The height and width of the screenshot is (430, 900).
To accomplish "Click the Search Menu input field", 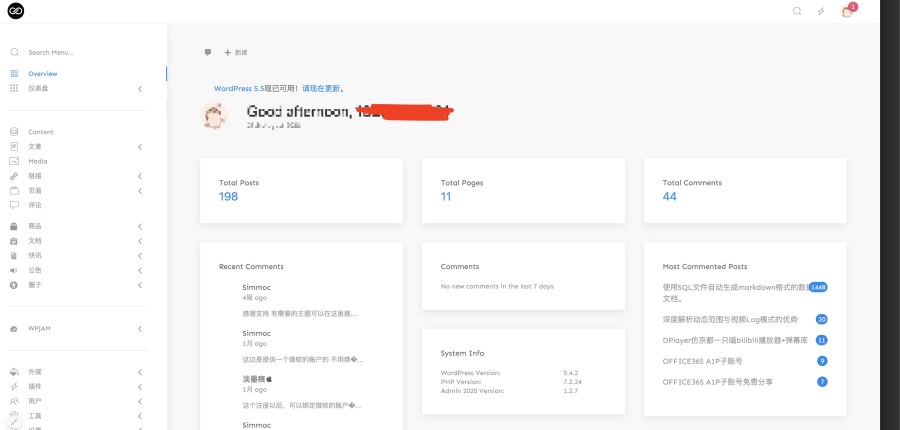I will coord(70,52).
